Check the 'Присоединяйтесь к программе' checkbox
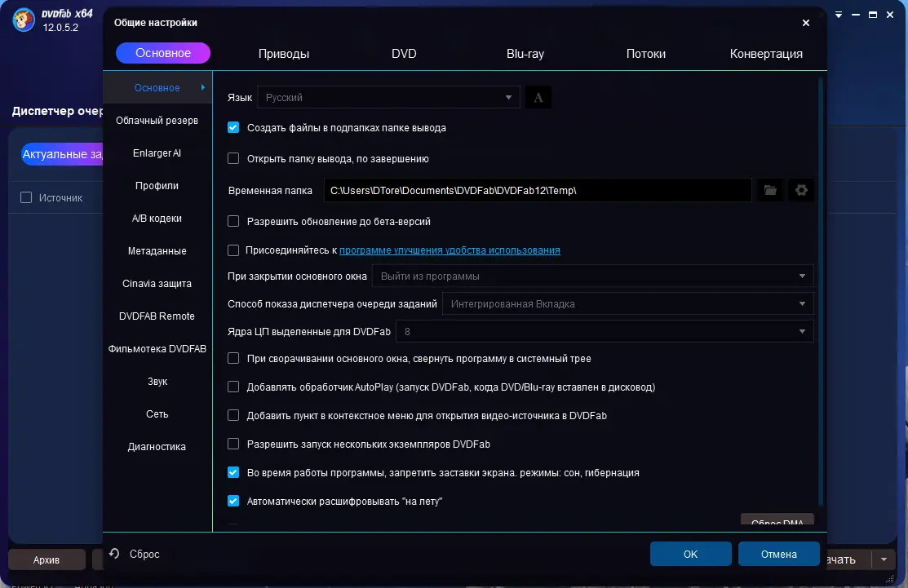908x588 pixels. 233,250
